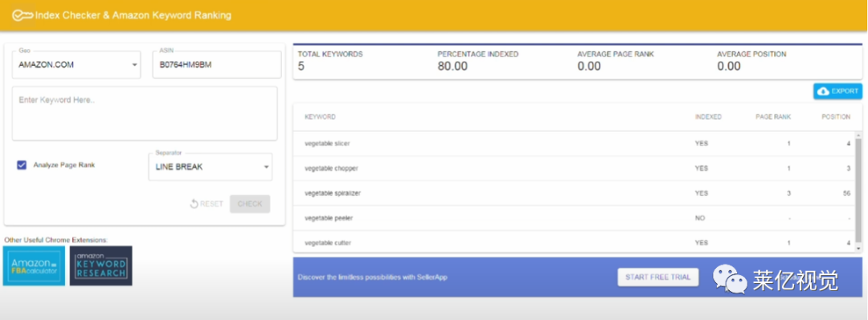Click the CHECK button
This screenshot has height=320, width=868.
coord(250,203)
